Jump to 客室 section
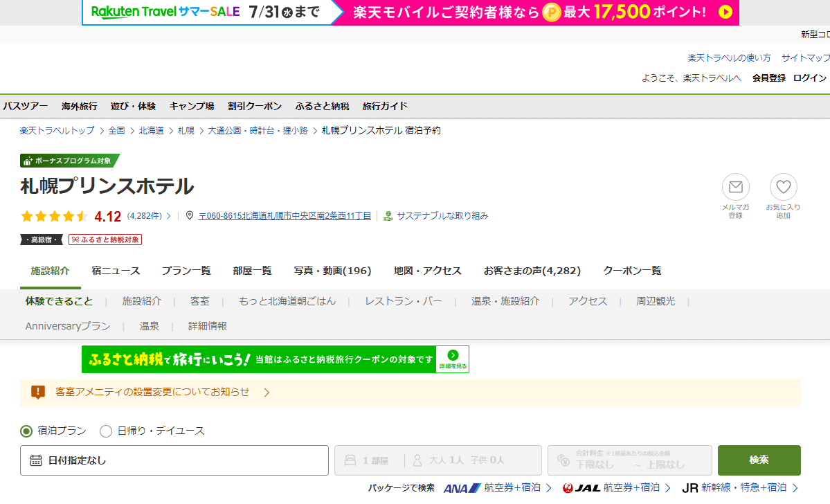 [199, 301]
